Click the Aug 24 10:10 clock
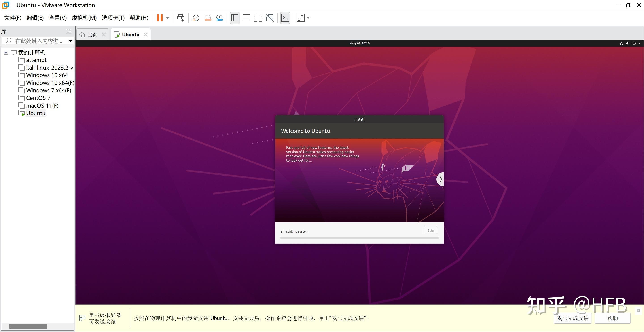Screen dimensions: 644x332 360,43
